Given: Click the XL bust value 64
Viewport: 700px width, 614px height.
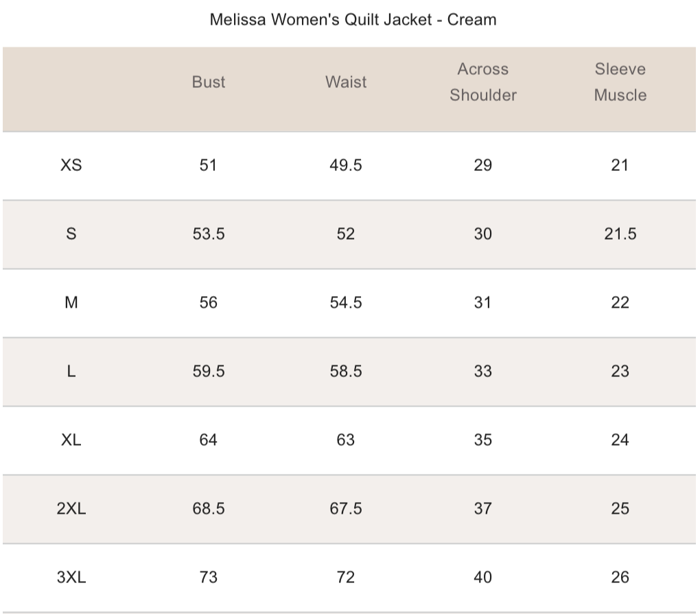Looking at the screenshot, I should tap(208, 440).
